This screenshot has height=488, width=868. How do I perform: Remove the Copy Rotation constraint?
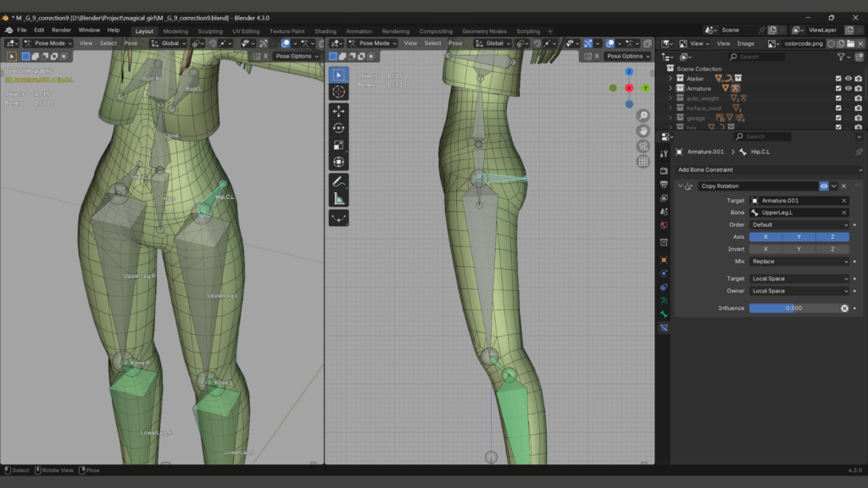pyautogui.click(x=843, y=186)
